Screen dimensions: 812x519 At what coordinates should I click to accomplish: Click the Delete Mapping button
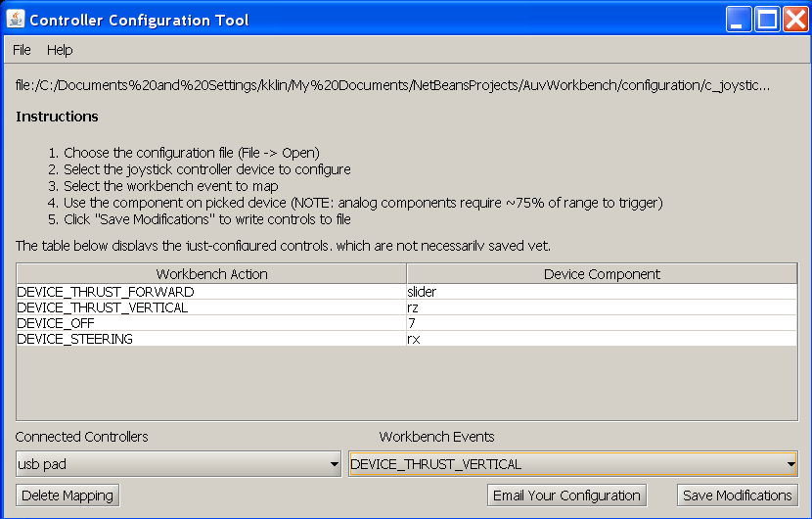point(68,495)
